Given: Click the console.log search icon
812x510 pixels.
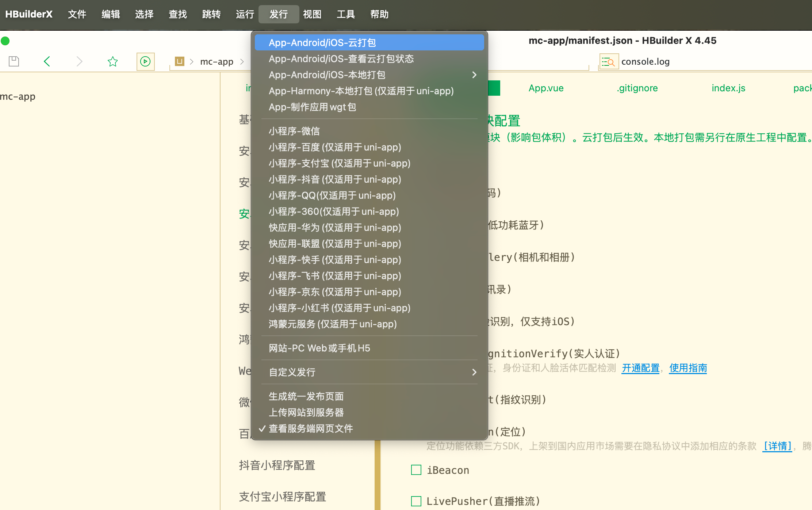Looking at the screenshot, I should coord(608,62).
